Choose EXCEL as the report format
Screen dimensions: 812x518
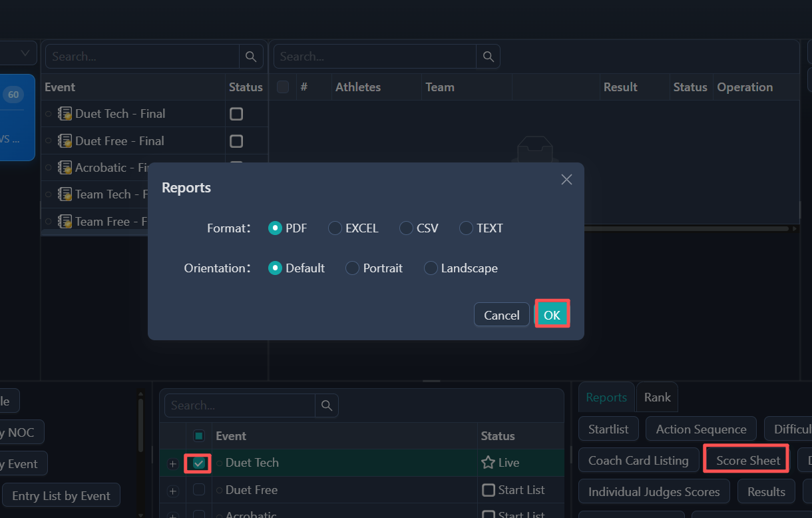(x=335, y=228)
